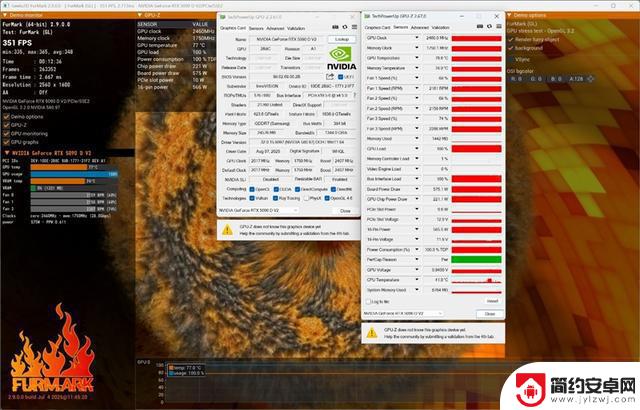640x410 pixels.
Task: Click the 575.1 W Board Power Draw value
Action: tap(437, 189)
